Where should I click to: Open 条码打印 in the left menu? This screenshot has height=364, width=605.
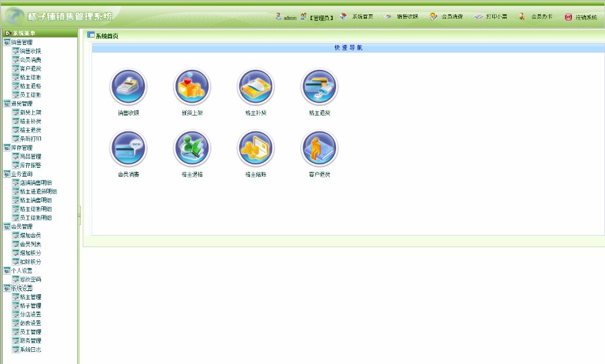coord(30,139)
